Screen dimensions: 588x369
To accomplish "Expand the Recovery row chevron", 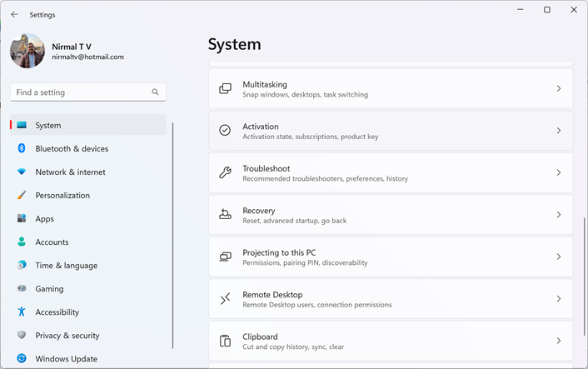I will tap(559, 215).
